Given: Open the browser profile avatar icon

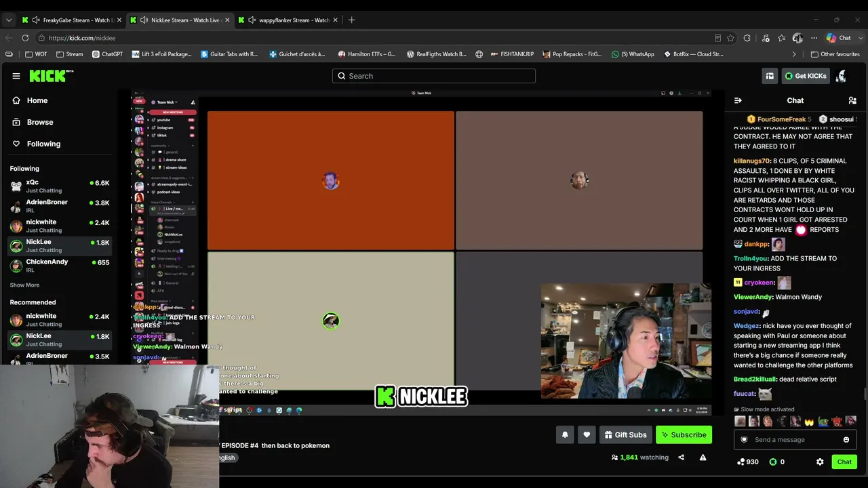Looking at the screenshot, I should click(797, 38).
